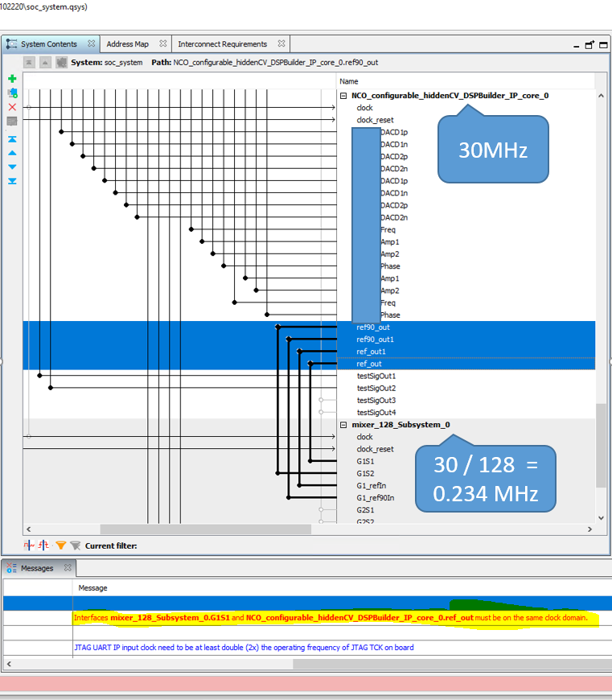Click the orange filter funnel icon
Viewport: 612px width, 700px height.
(61, 546)
